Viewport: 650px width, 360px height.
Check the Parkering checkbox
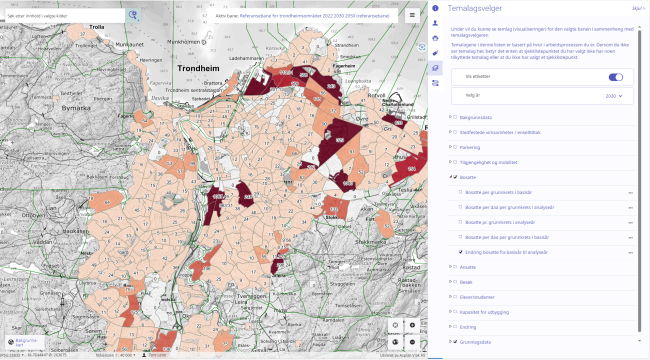pyautogui.click(x=455, y=147)
